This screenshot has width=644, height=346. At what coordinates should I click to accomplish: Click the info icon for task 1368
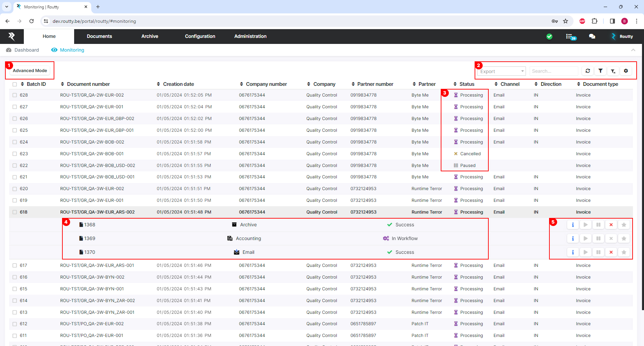tap(573, 225)
